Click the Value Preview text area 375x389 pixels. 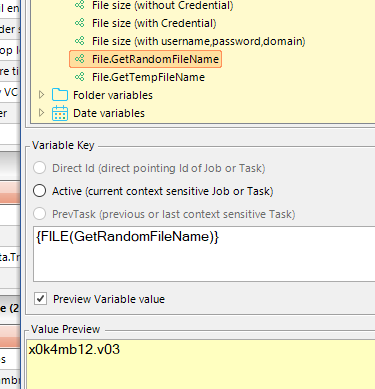point(201,364)
